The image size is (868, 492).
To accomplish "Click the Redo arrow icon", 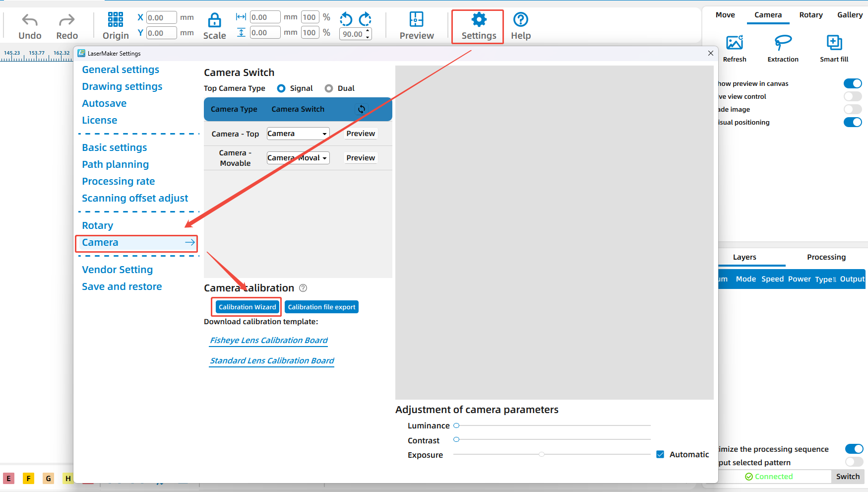I will point(66,20).
